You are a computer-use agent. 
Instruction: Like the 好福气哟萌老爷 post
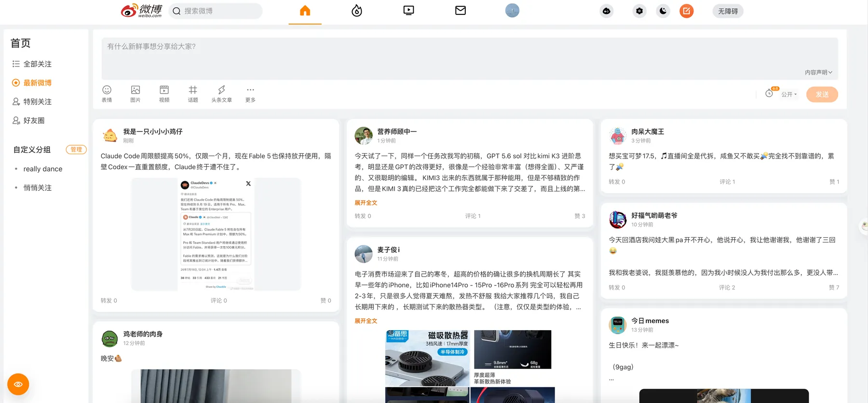click(x=834, y=287)
